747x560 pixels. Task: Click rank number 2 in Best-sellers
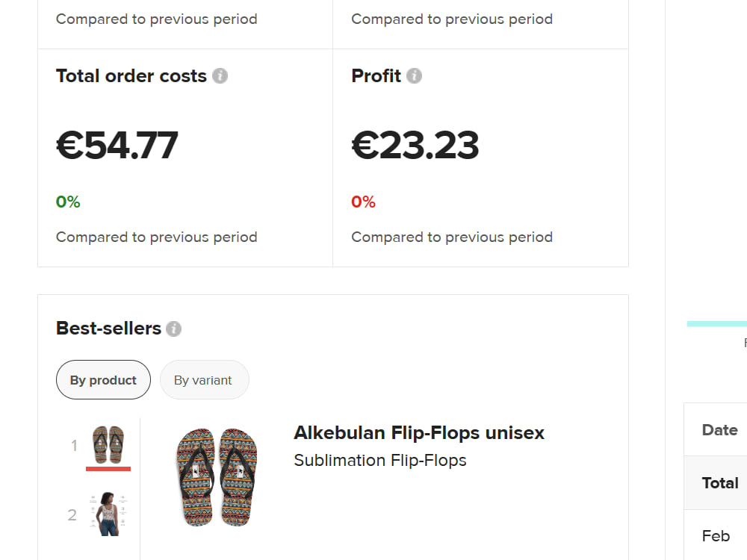click(x=72, y=514)
